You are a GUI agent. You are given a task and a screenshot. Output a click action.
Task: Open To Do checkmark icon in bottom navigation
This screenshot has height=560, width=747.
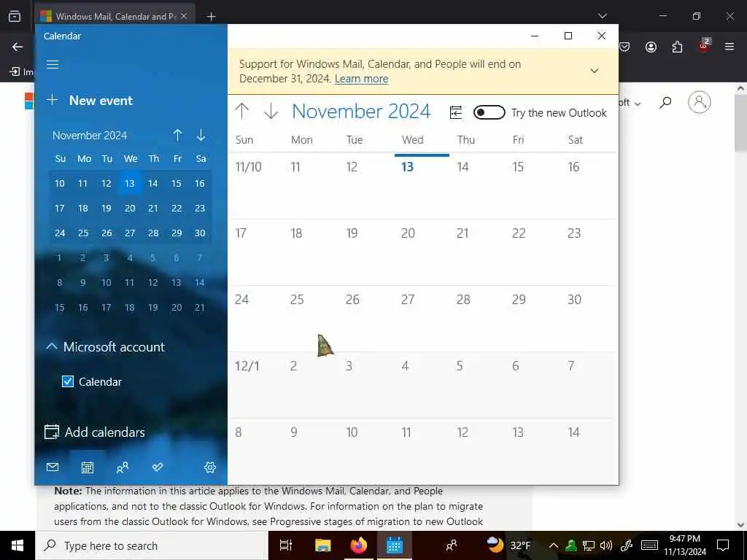[x=158, y=467]
